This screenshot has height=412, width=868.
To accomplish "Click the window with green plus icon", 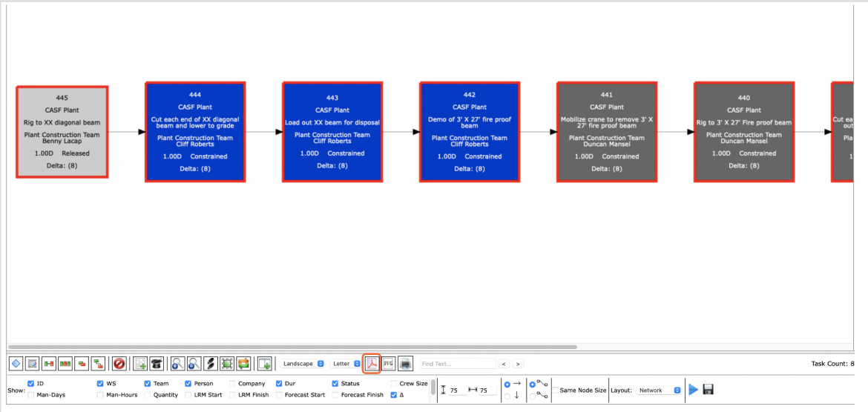I will point(265,364).
